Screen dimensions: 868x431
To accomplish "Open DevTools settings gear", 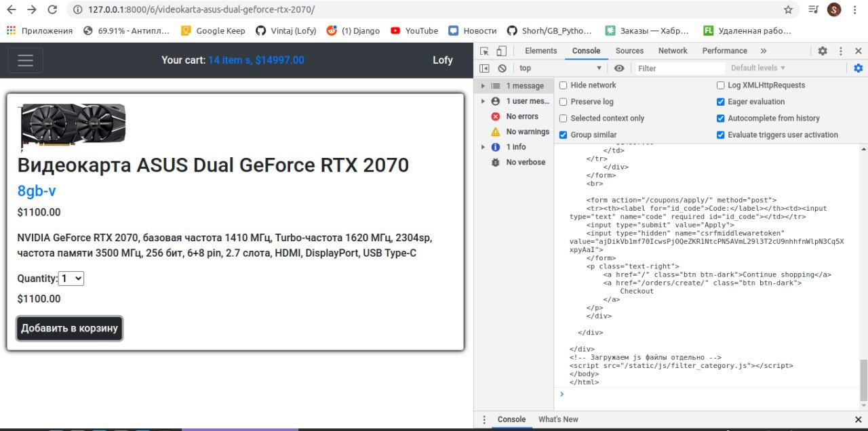I will [823, 51].
